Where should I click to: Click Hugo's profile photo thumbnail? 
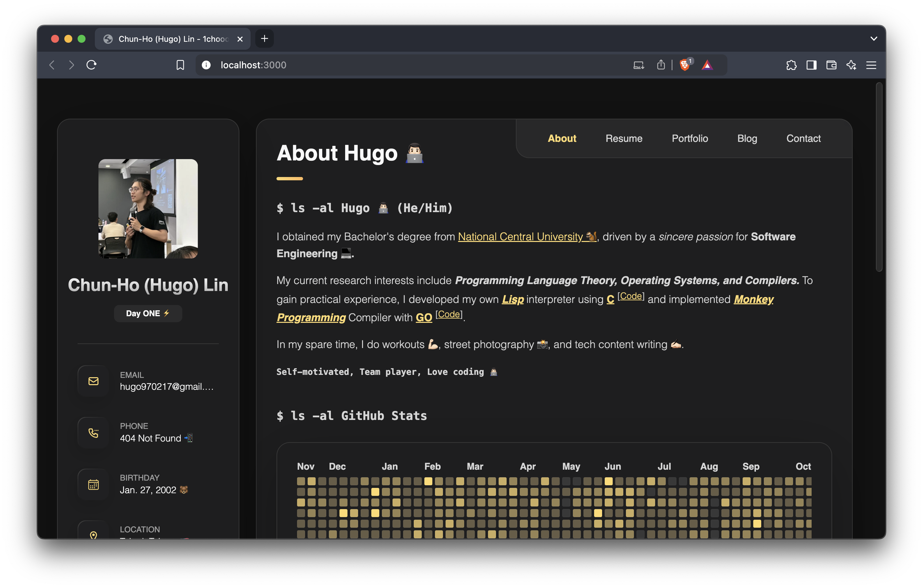pyautogui.click(x=148, y=208)
